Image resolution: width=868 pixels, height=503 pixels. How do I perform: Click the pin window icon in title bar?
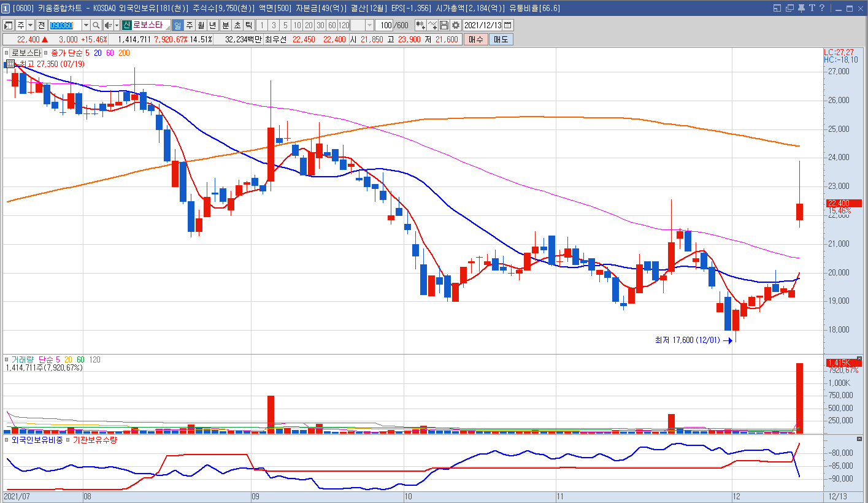pyautogui.click(x=801, y=8)
